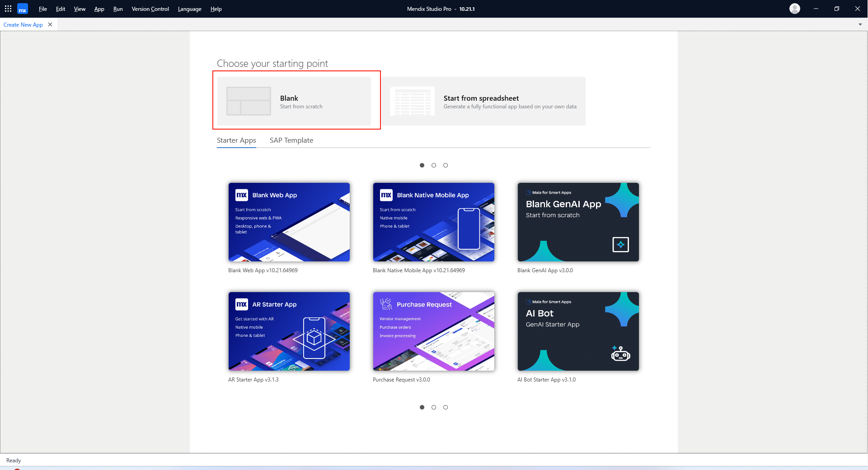The height and width of the screenshot is (470, 868).
Task: Open the Help menu
Action: [x=216, y=9]
